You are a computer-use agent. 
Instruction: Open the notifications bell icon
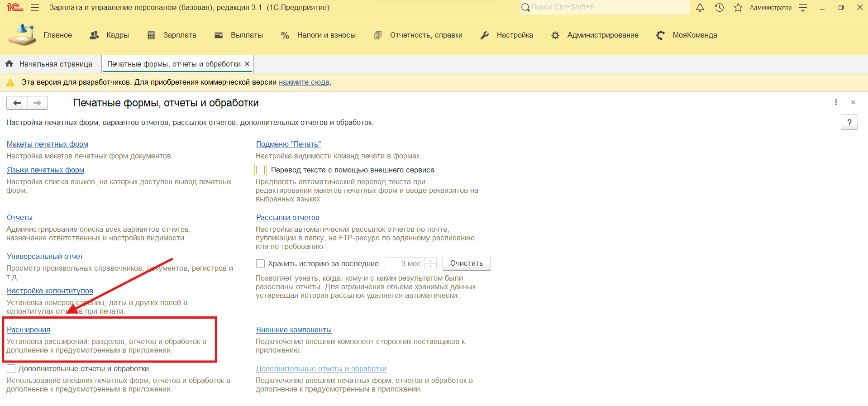700,8
